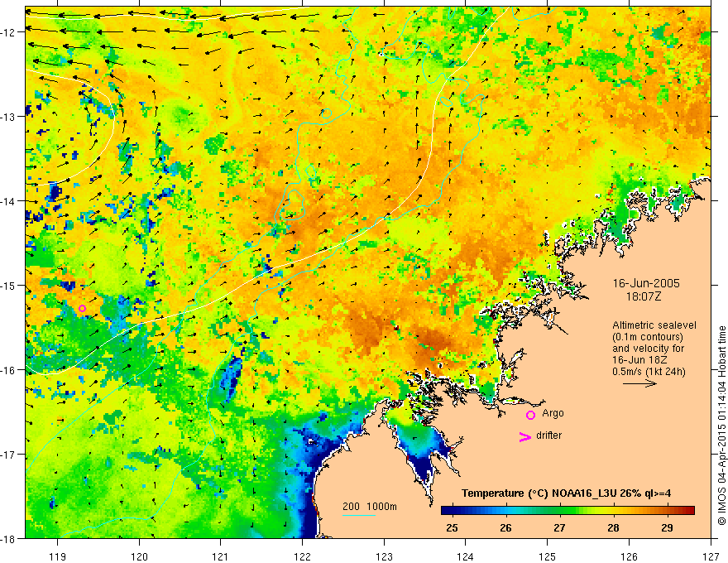Click the 'and velocity for' caption line
This screenshot has width=728, height=563.
click(648, 349)
